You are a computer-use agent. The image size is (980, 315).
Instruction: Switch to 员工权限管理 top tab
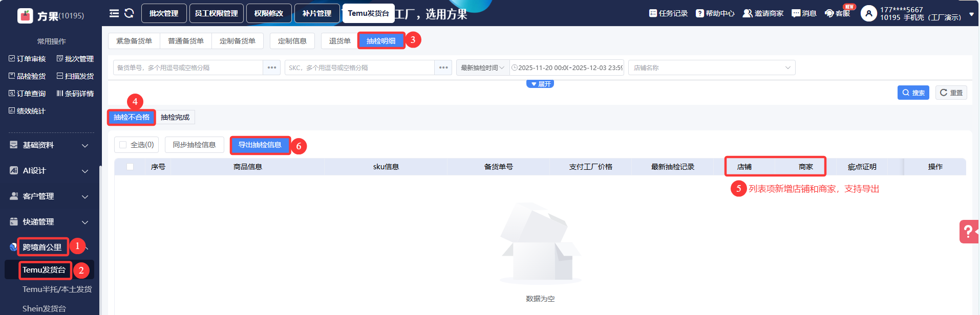click(216, 13)
